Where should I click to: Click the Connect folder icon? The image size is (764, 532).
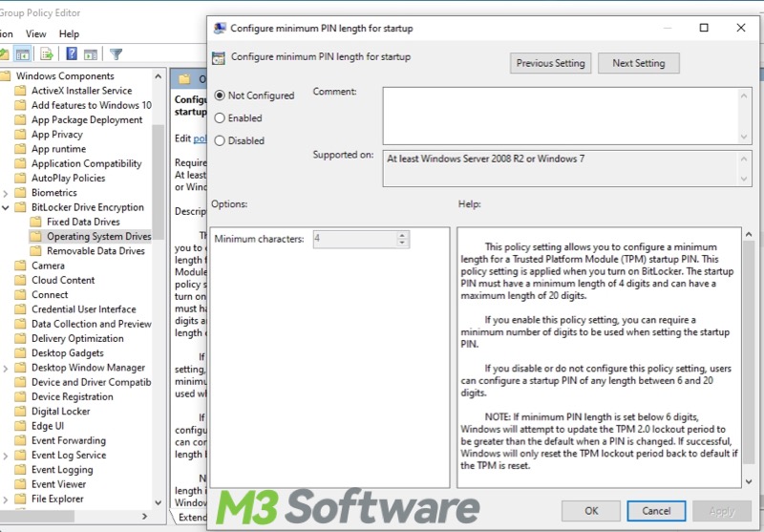tap(20, 295)
